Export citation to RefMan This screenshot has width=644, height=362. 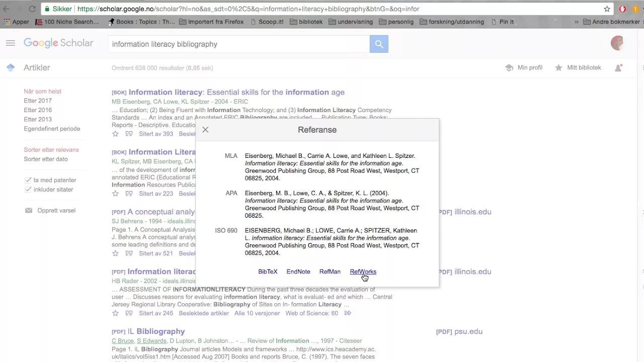pyautogui.click(x=330, y=271)
